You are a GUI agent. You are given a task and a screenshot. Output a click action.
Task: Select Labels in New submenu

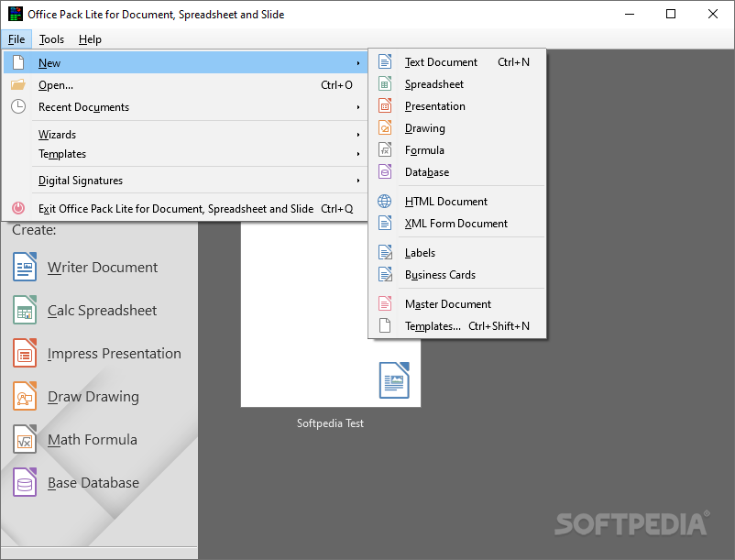click(x=457, y=253)
